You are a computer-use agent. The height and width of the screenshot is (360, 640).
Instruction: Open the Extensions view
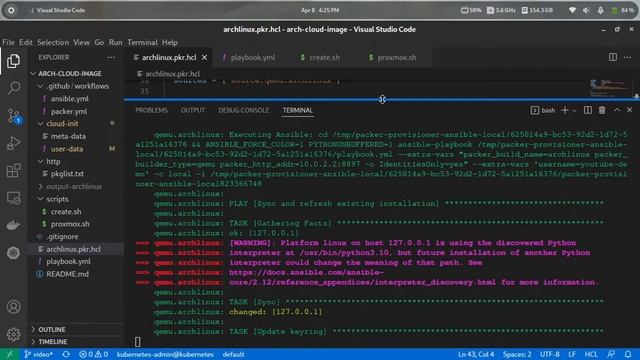(x=13, y=170)
